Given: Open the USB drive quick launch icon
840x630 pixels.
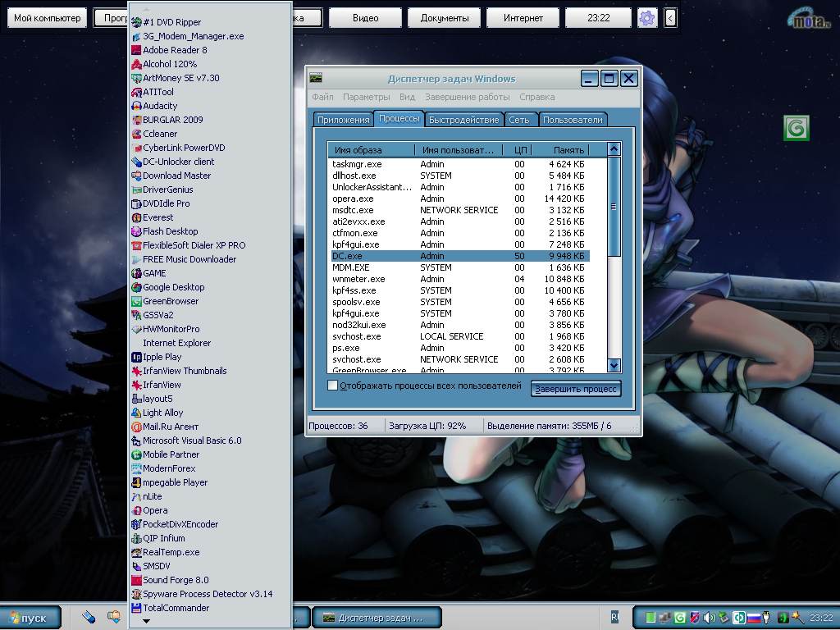Looking at the screenshot, I should (89, 617).
